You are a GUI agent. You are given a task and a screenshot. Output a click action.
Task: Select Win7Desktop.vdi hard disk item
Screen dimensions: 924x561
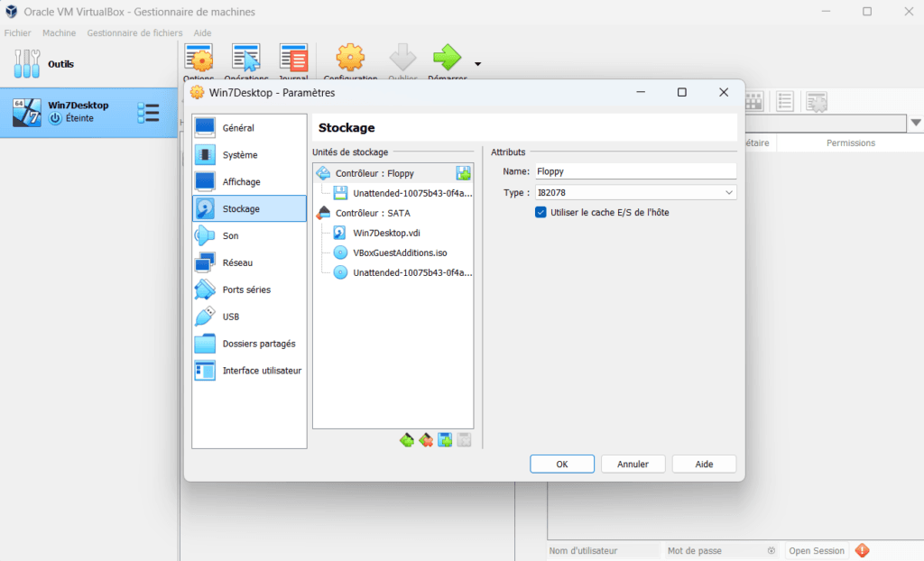click(x=386, y=233)
